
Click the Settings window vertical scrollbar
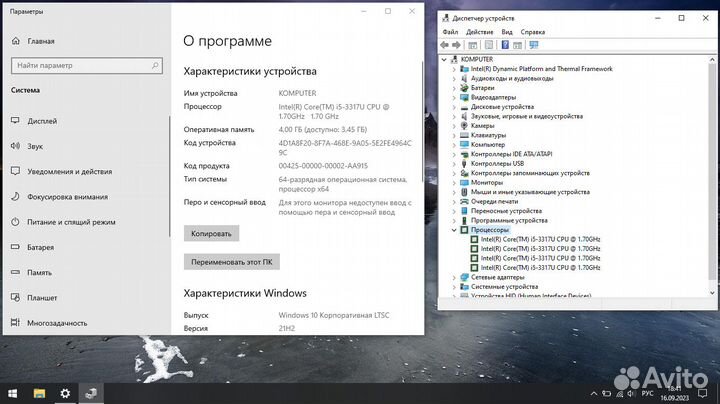click(x=422, y=121)
